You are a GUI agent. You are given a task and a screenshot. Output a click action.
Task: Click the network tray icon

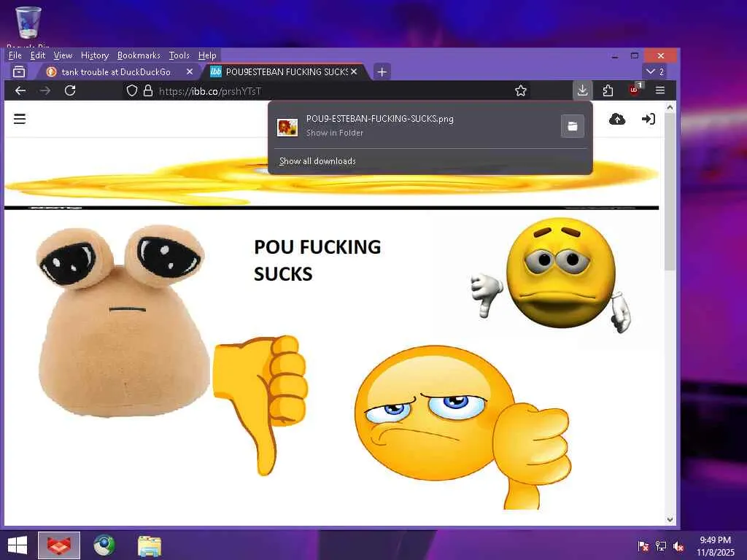pyautogui.click(x=661, y=546)
